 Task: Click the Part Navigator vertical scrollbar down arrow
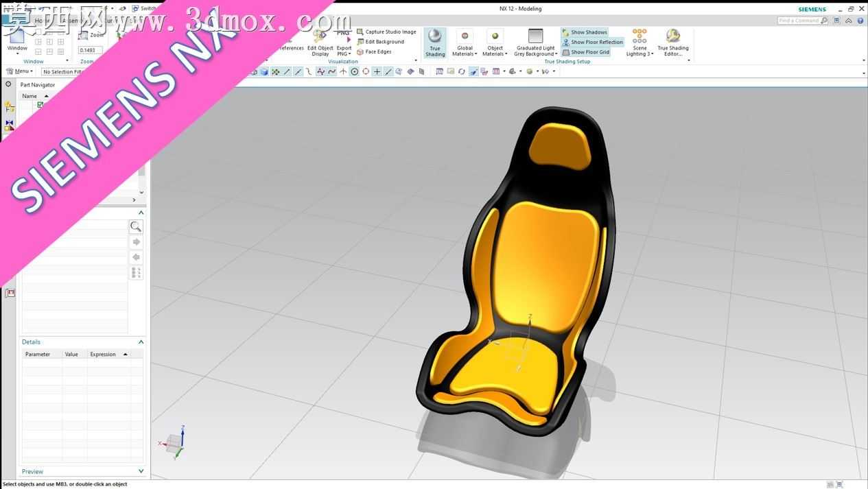(141, 192)
